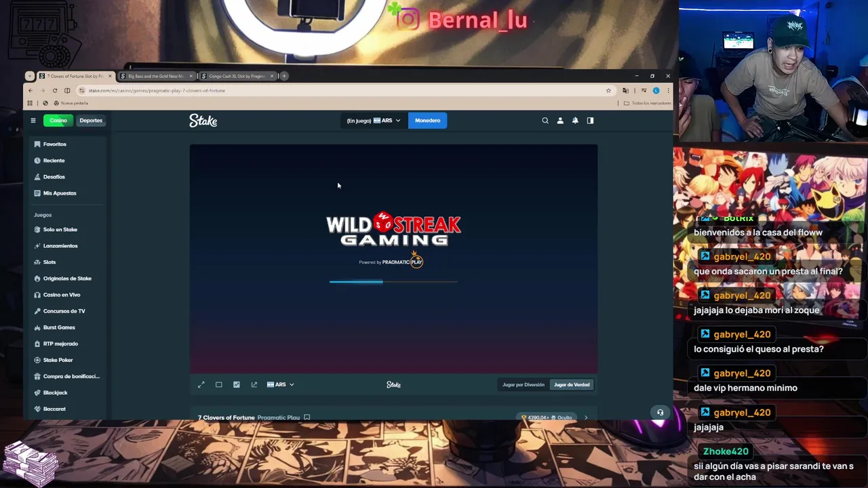The image size is (868, 488).
Task: Go back in browser
Action: (x=30, y=91)
